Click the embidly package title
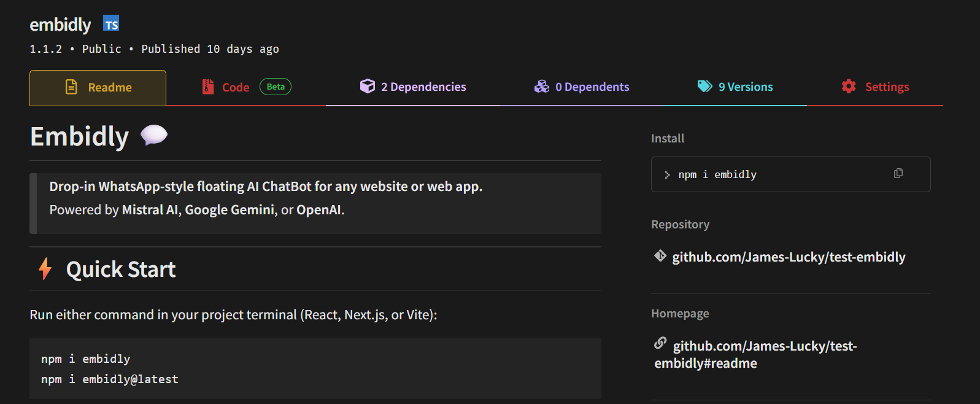The width and height of the screenshot is (980, 404). click(x=60, y=25)
